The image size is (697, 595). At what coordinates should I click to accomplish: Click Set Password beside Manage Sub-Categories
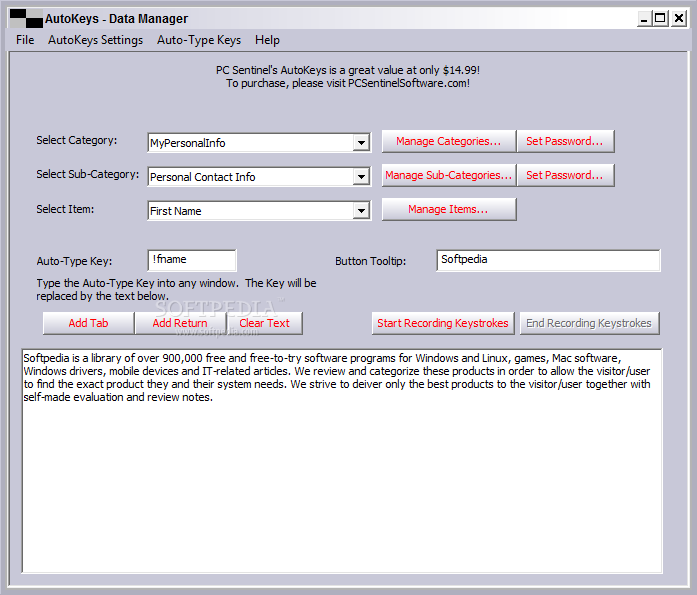(x=565, y=175)
